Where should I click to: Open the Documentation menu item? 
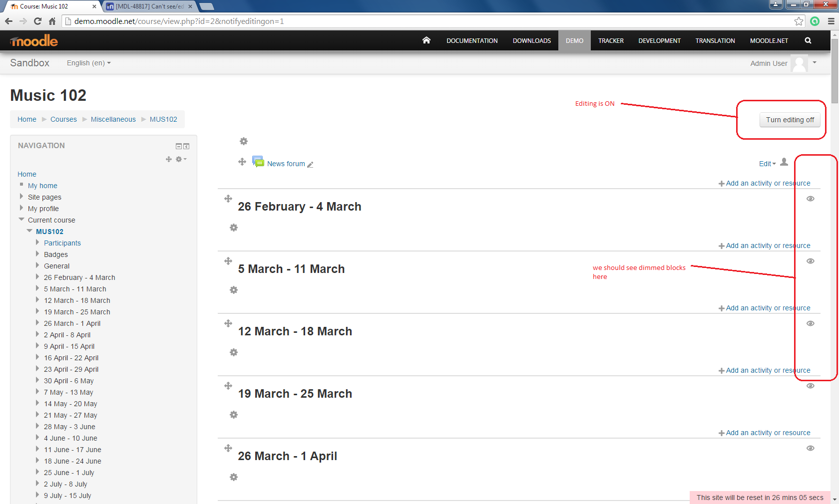pyautogui.click(x=472, y=41)
